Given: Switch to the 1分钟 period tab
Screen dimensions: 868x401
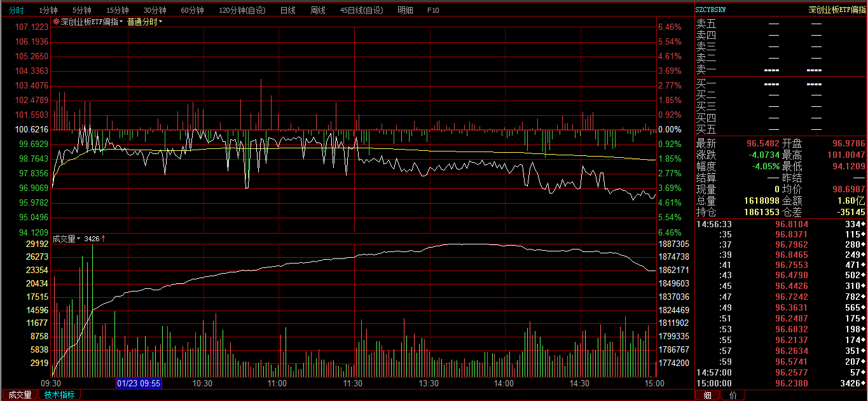Looking at the screenshot, I should coord(48,10).
